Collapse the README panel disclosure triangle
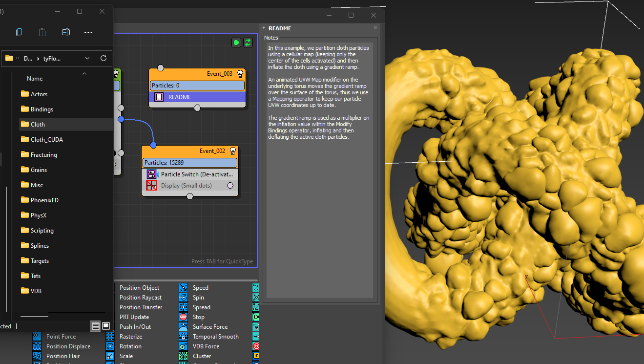This screenshot has width=644, height=364. [x=263, y=28]
